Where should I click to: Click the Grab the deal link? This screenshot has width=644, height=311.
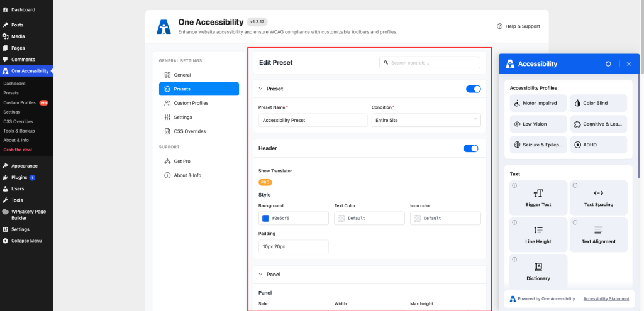click(18, 150)
